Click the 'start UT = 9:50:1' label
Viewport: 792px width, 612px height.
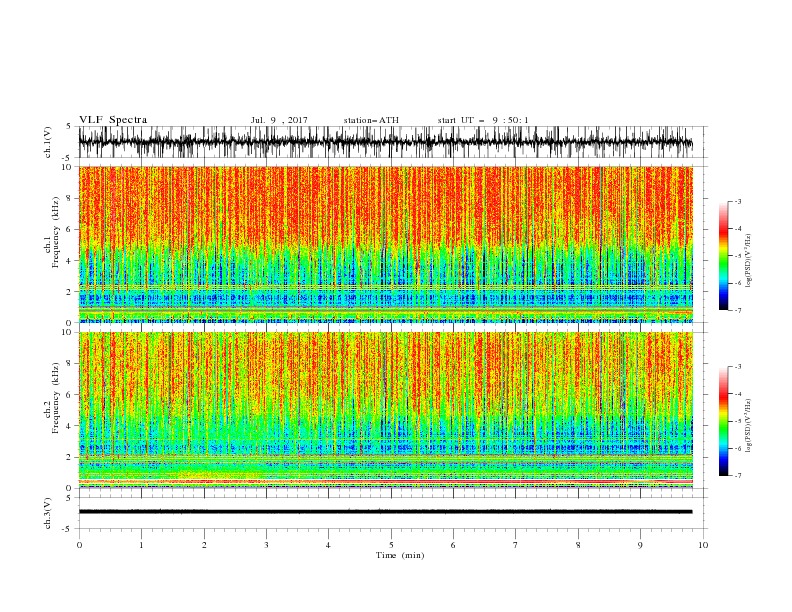[483, 120]
